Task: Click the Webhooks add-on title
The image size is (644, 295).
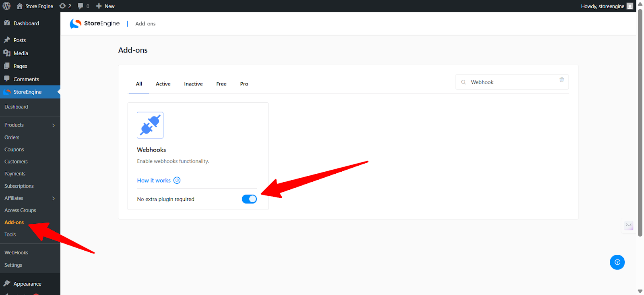Action: [151, 150]
